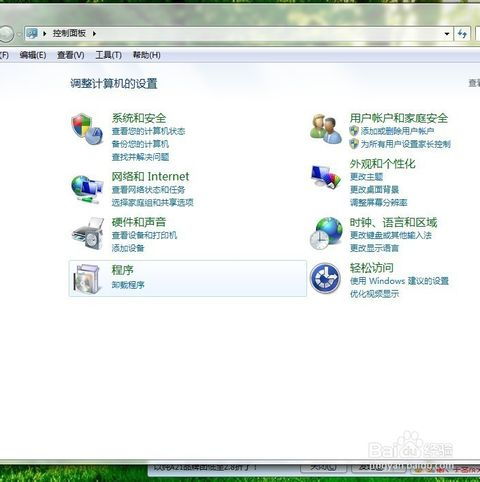
Task: Click the 调整屏幕分辨率 link
Action: point(378,202)
